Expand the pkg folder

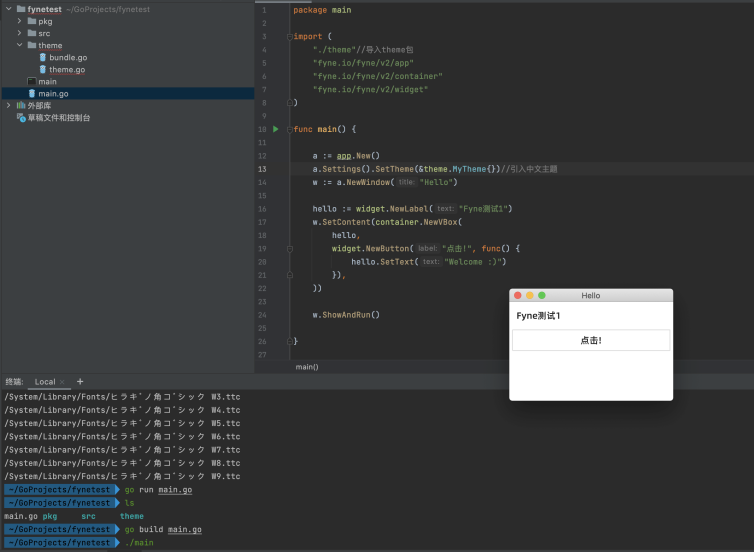pyautogui.click(x=20, y=21)
